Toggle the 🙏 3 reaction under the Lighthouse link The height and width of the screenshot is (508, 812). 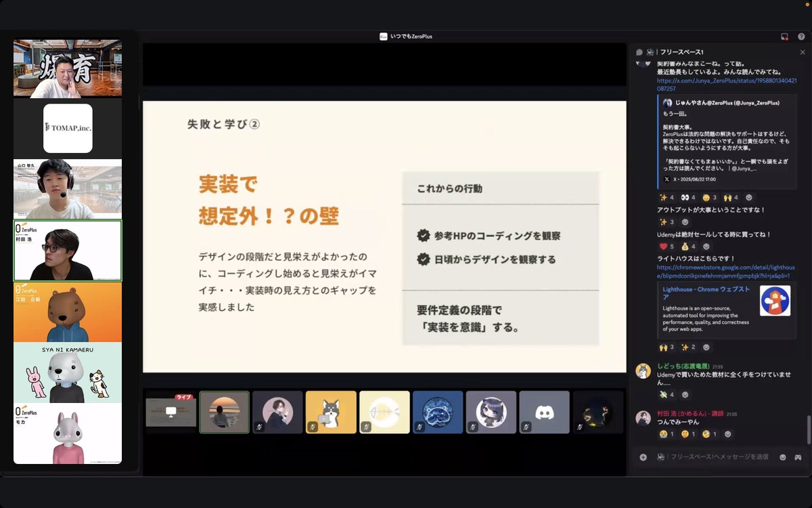pos(666,347)
